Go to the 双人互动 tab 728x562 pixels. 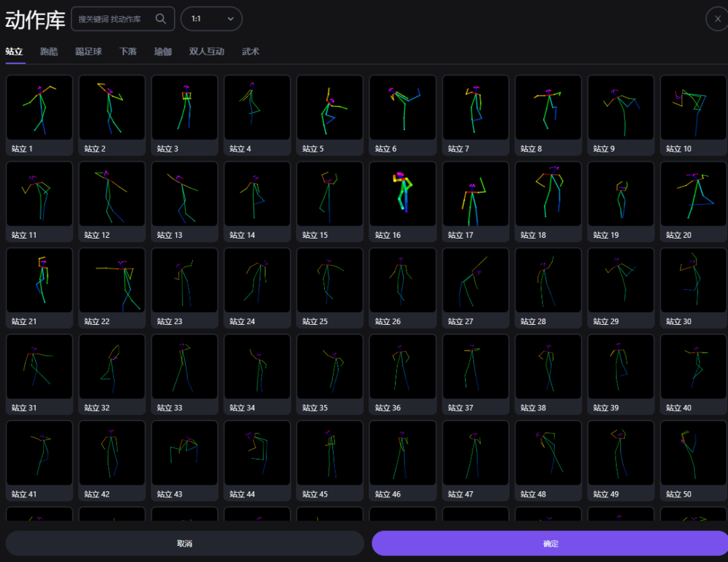[206, 51]
